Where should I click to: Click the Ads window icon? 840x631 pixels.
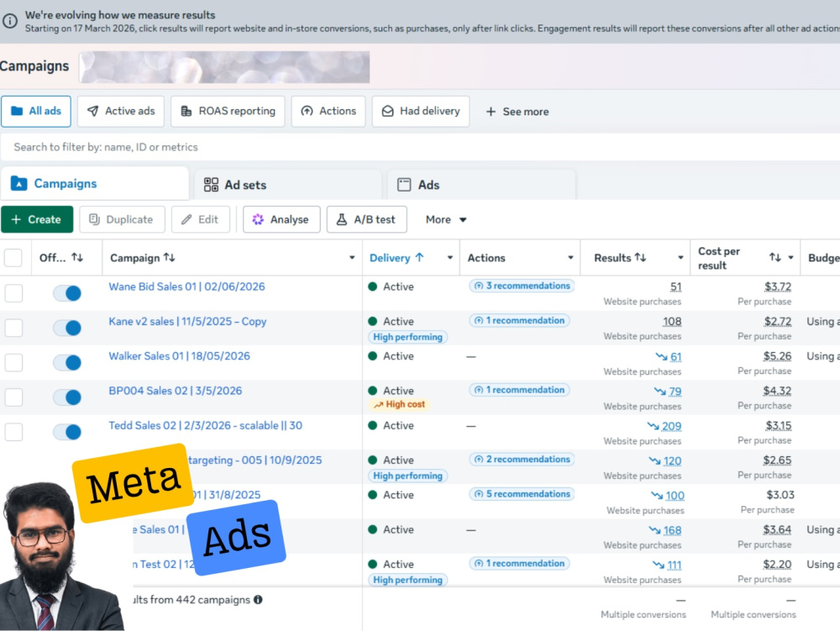(x=404, y=185)
